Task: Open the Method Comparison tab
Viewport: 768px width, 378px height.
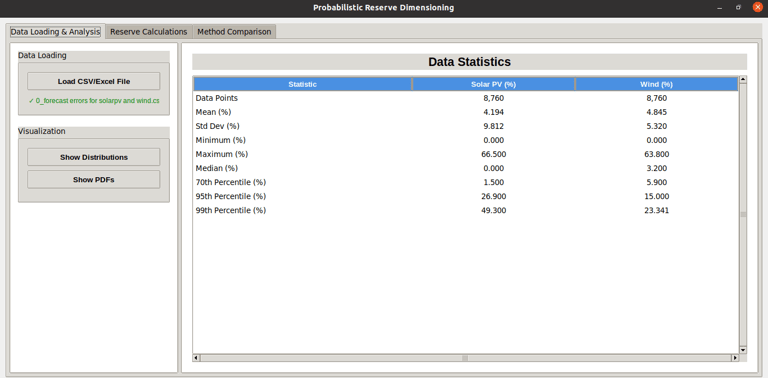Action: pyautogui.click(x=234, y=32)
